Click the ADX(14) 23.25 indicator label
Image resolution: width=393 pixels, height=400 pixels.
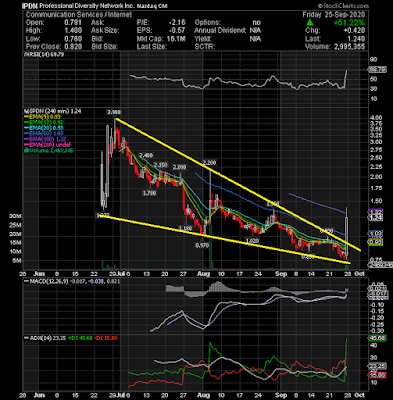45,338
